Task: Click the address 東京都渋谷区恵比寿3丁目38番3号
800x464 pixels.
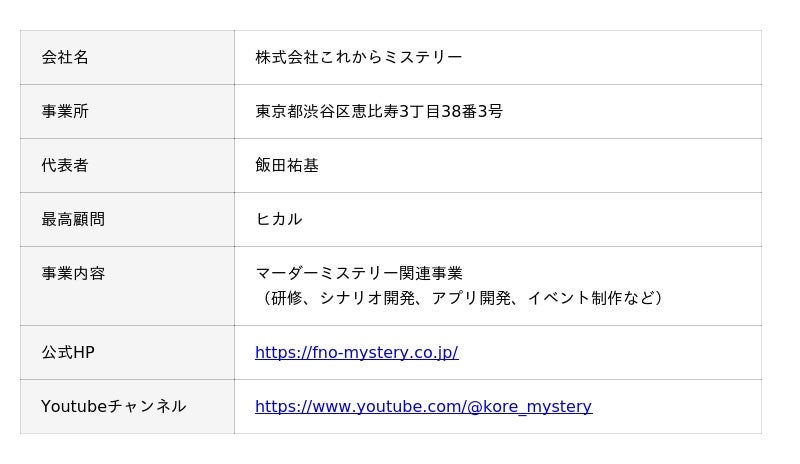Action: pyautogui.click(x=378, y=112)
